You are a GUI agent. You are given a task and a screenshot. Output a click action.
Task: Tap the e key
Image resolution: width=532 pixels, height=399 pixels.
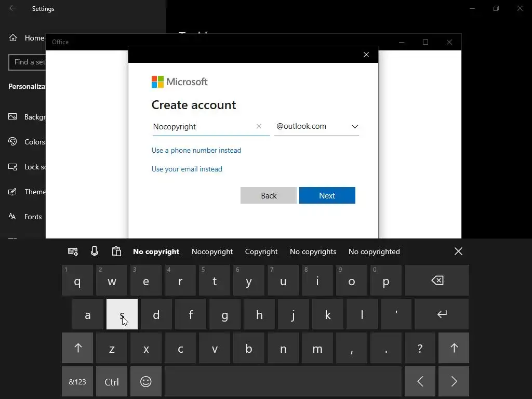point(146,281)
